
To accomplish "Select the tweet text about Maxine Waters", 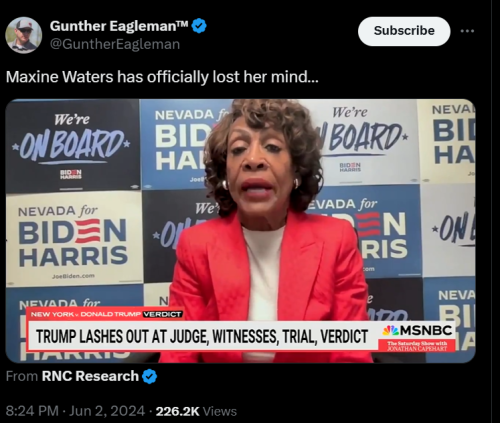I will [162, 77].
